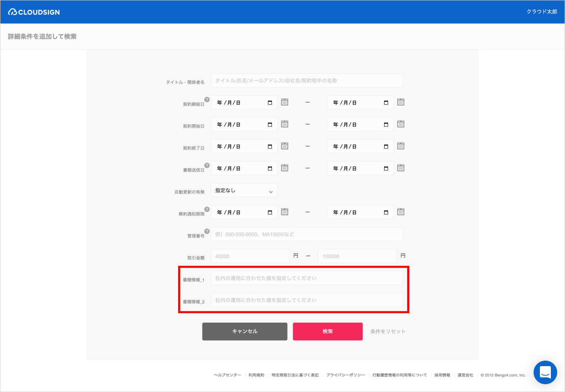
Task: Open the ヘルプセンター footer link
Action: [228, 375]
